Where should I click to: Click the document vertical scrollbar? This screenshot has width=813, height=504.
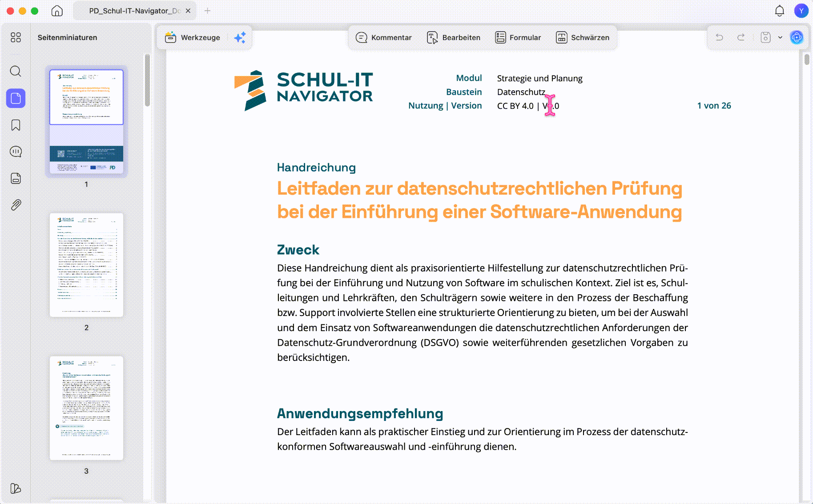(807, 59)
